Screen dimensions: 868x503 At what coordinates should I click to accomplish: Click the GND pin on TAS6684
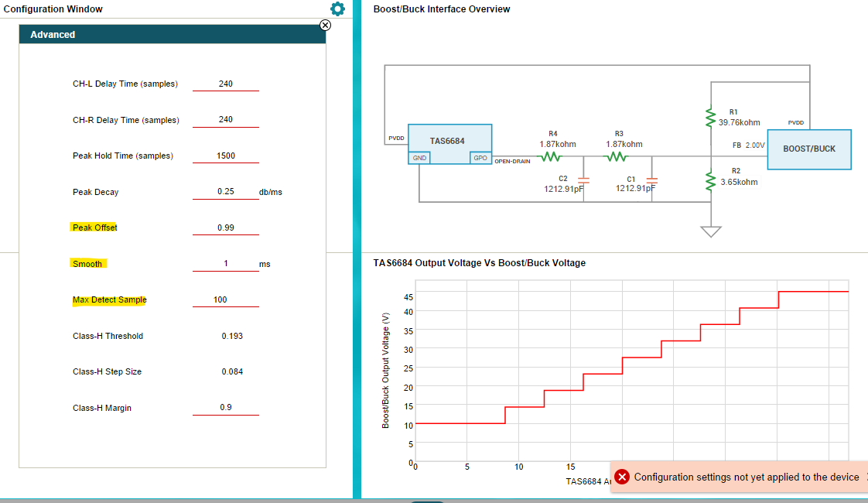[x=419, y=158]
